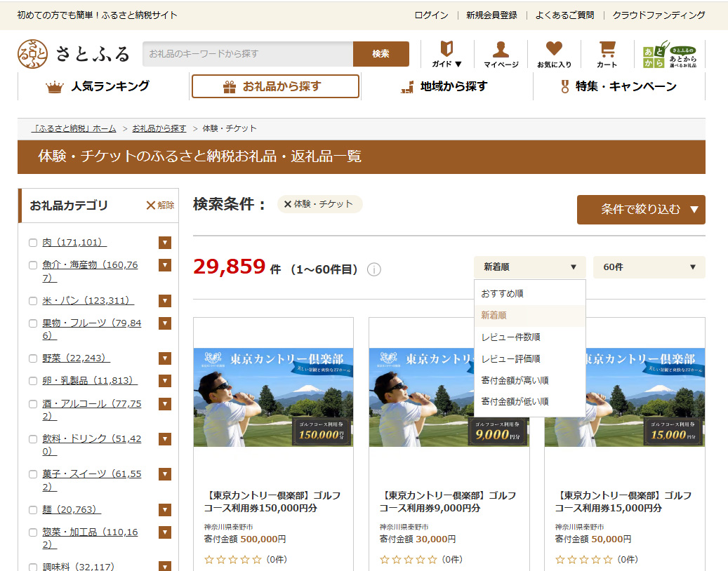Click the Satofuru logo icon
Viewport: 728px width, 571px height.
coord(32,54)
